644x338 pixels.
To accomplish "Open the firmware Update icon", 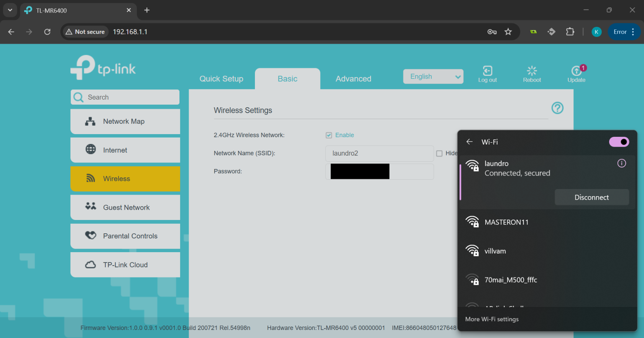I will point(577,71).
